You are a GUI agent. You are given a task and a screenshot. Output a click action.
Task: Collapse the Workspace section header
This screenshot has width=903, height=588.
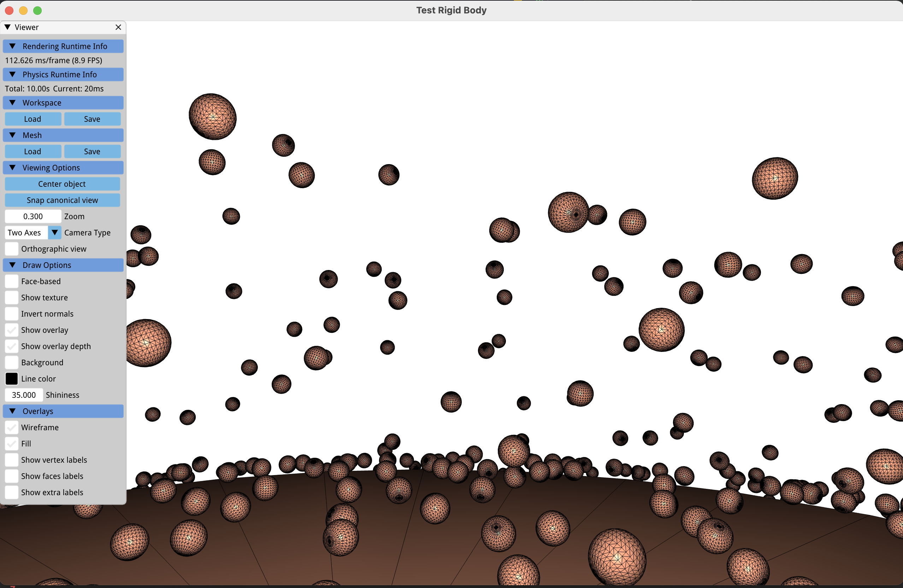tap(12, 103)
